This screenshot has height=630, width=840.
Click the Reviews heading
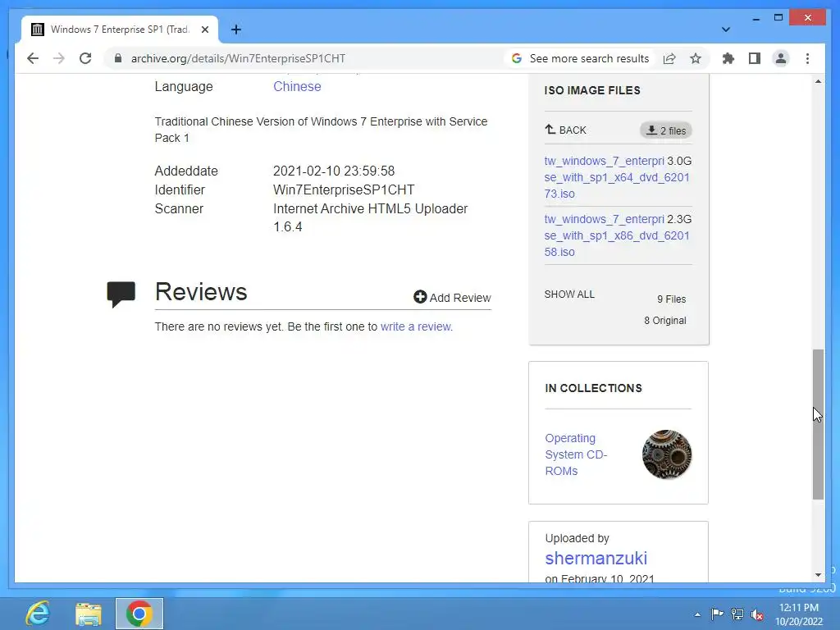[201, 292]
